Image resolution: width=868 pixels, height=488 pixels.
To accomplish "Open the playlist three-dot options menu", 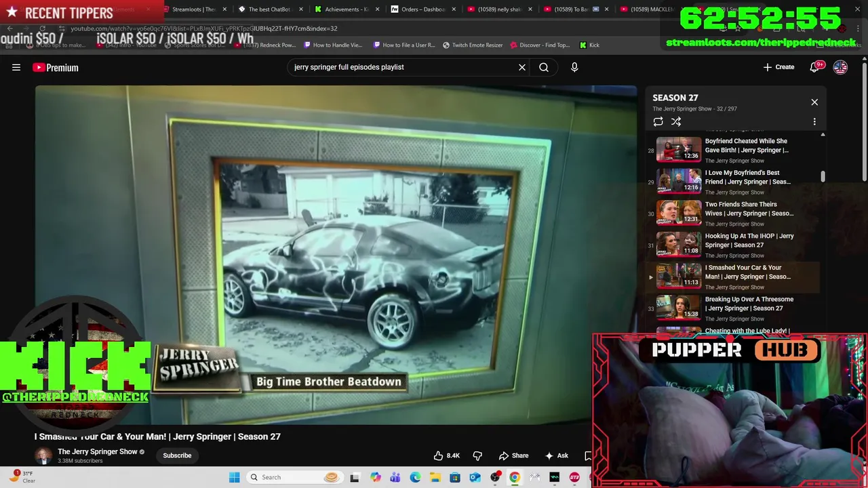I will 814,122.
